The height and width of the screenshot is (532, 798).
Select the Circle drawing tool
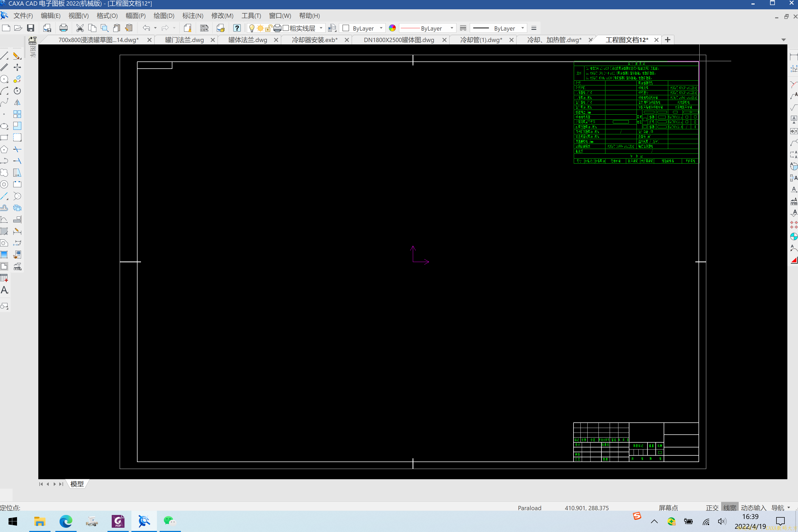[4, 79]
